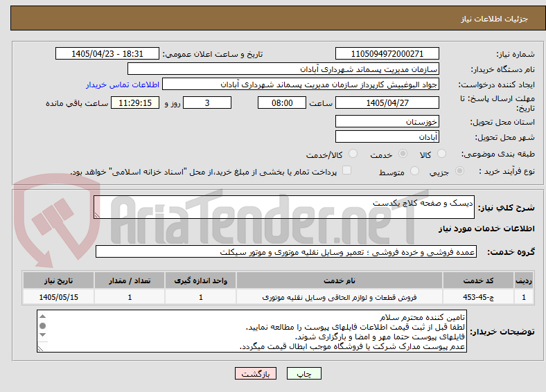Click the گروه خدمت field

286,251
